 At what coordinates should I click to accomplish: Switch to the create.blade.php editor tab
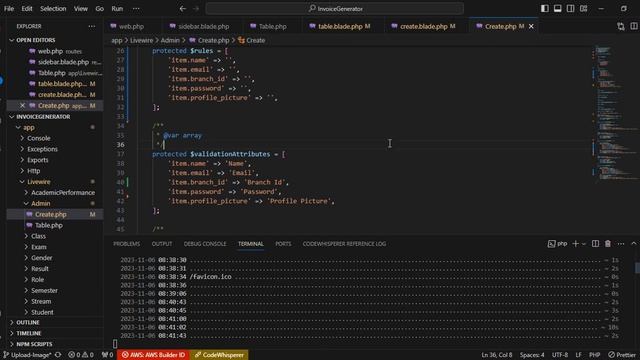[x=423, y=26]
